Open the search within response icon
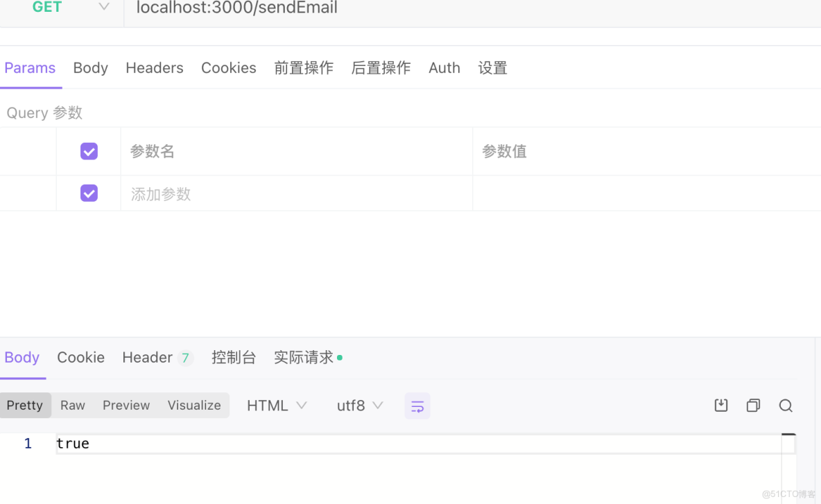 click(x=786, y=405)
